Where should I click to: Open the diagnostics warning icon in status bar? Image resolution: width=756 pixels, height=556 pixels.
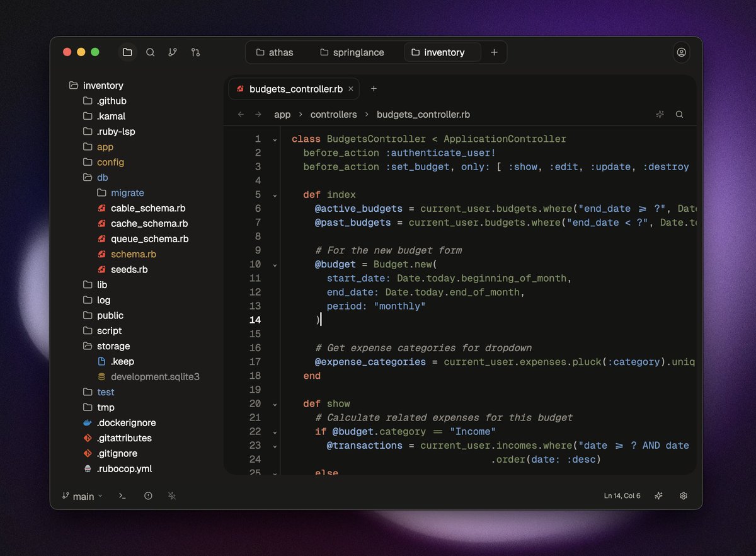pyautogui.click(x=148, y=496)
